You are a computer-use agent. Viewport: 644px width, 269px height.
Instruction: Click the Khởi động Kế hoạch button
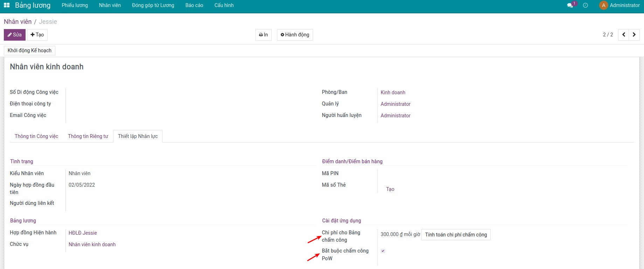(x=29, y=50)
